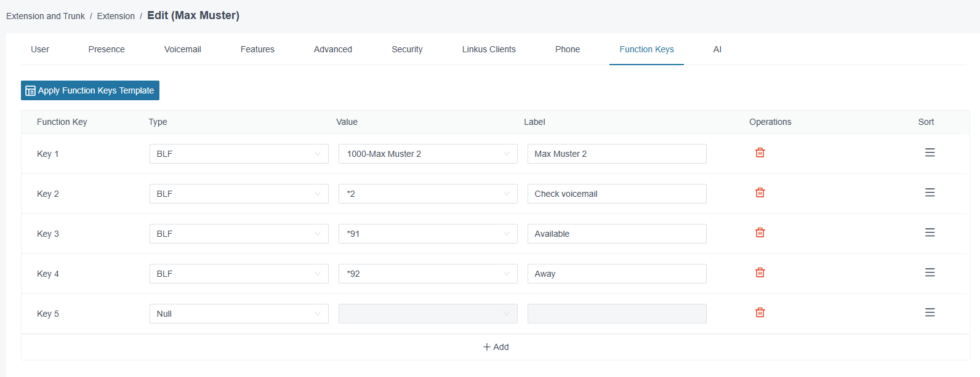Screen dimensions: 980x377
Task: Go to Extension and Trunk breadcrumb
Action: point(46,16)
